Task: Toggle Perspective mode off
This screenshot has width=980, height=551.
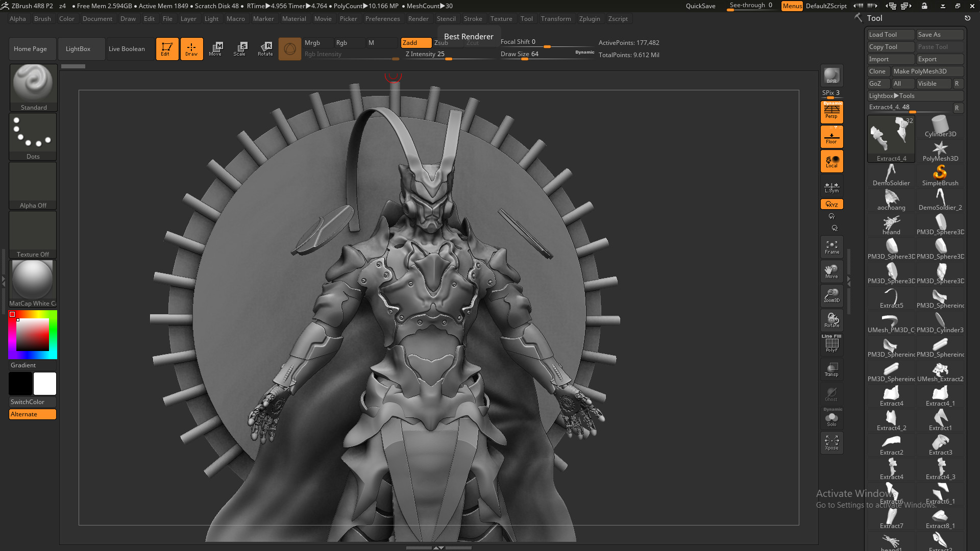Action: coord(831,112)
